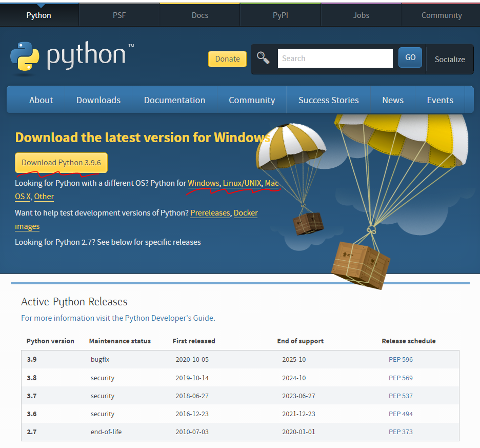Open the Documentation navigation menu
This screenshot has width=480, height=448.
(174, 100)
